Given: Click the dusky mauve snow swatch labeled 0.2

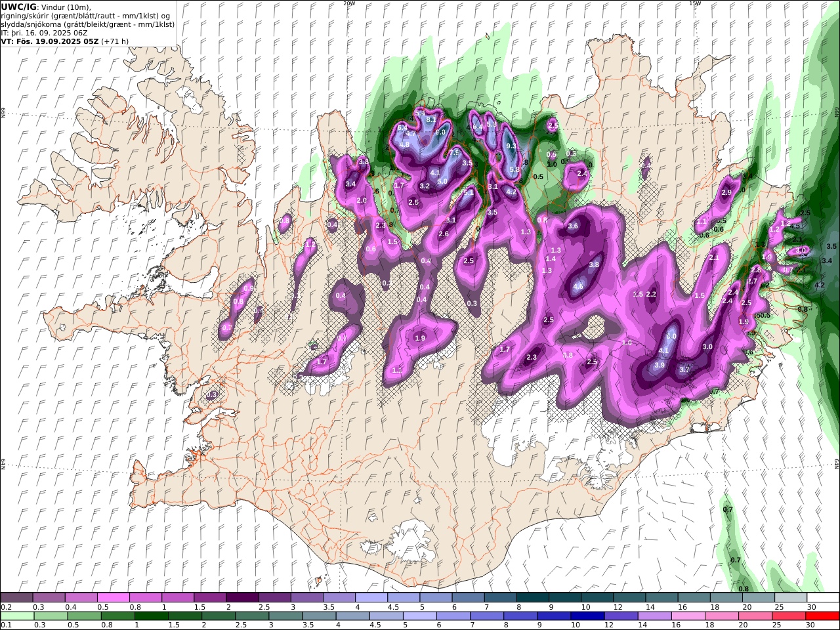Looking at the screenshot, I should (x=16, y=598).
